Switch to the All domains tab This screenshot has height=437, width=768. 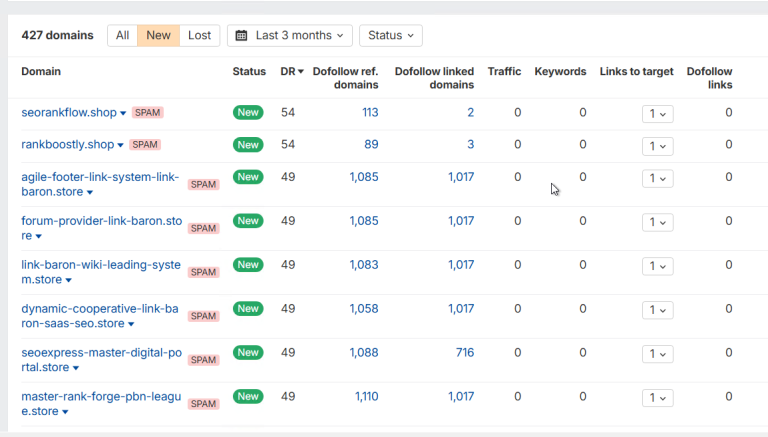coord(122,36)
